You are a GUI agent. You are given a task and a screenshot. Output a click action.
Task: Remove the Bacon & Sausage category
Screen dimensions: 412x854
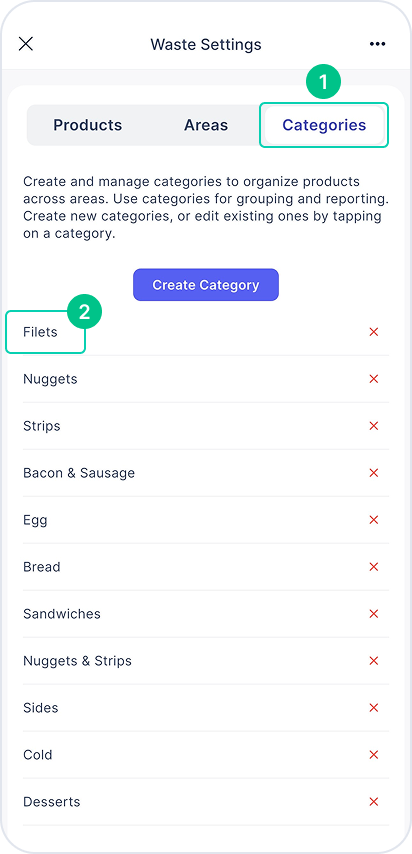374,473
